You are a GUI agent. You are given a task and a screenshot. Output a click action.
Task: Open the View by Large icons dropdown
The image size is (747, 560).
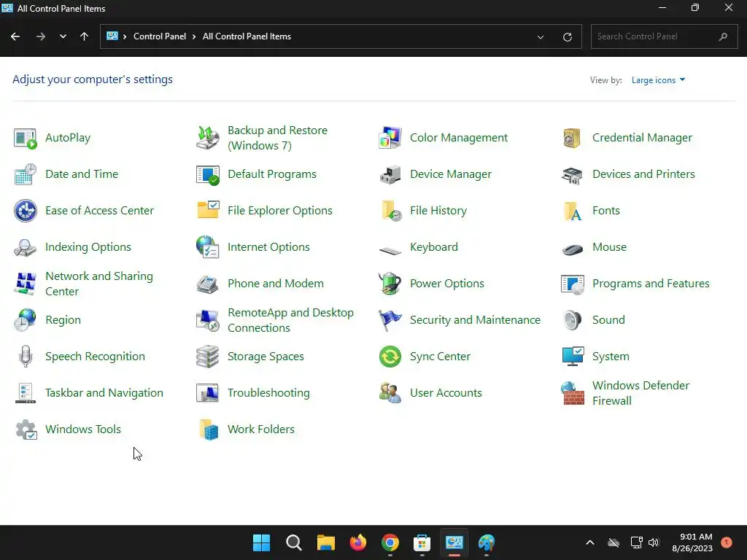[659, 80]
